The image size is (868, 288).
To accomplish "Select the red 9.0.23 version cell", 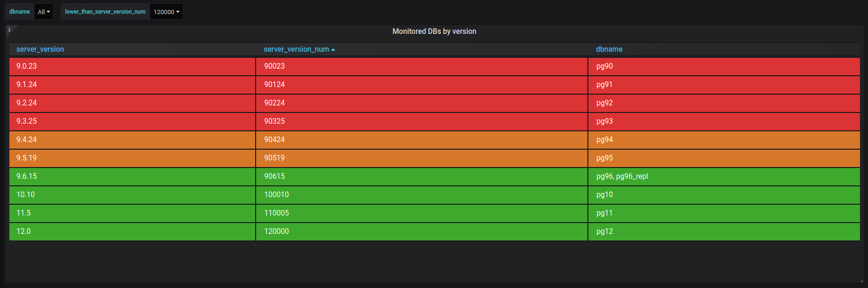I will (x=132, y=66).
